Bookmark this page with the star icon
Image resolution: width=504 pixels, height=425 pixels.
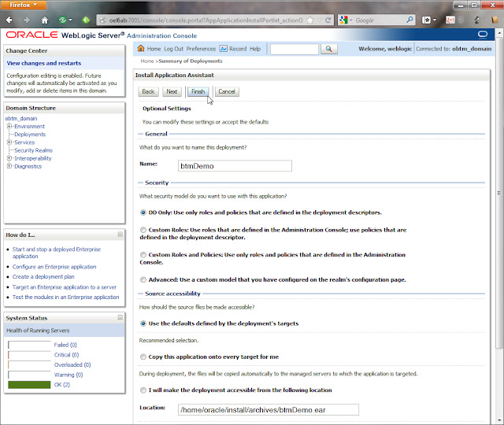309,20
